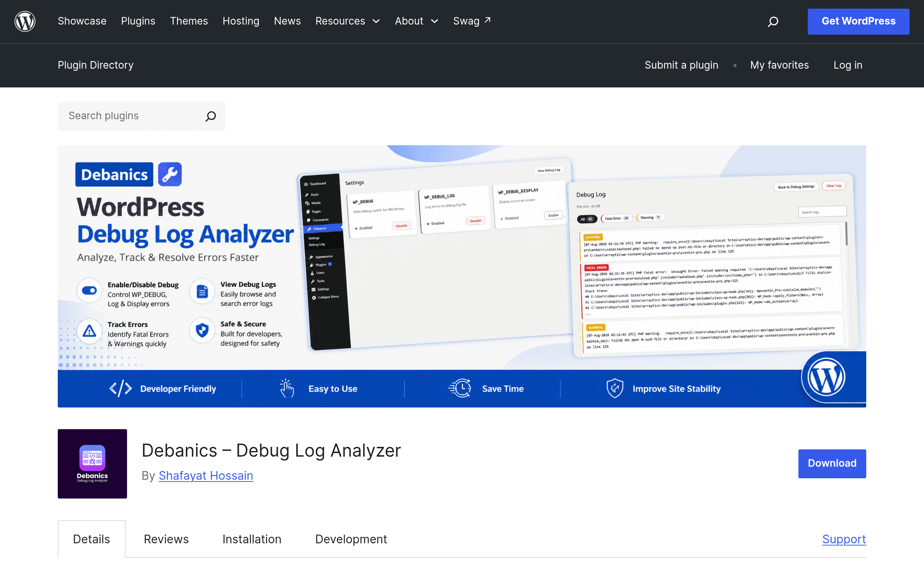The image size is (924, 578).
Task: Click the search plugins magnifier icon
Action: point(211,116)
